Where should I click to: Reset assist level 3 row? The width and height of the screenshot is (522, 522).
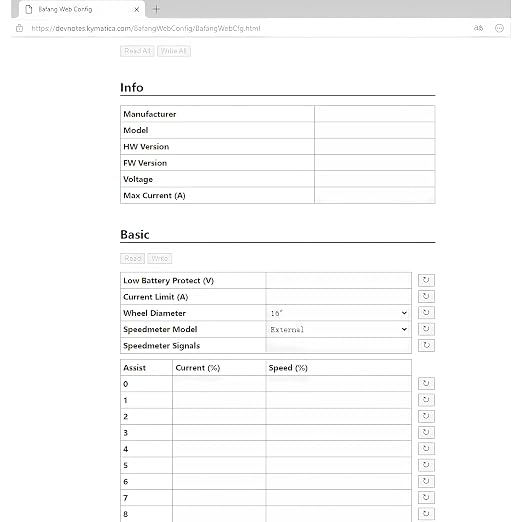[x=426, y=432]
